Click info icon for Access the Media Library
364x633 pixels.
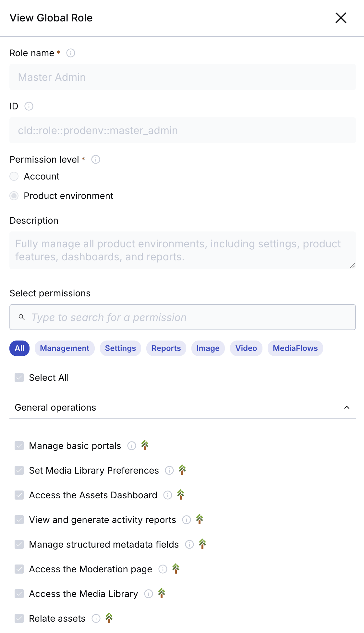pyautogui.click(x=149, y=594)
